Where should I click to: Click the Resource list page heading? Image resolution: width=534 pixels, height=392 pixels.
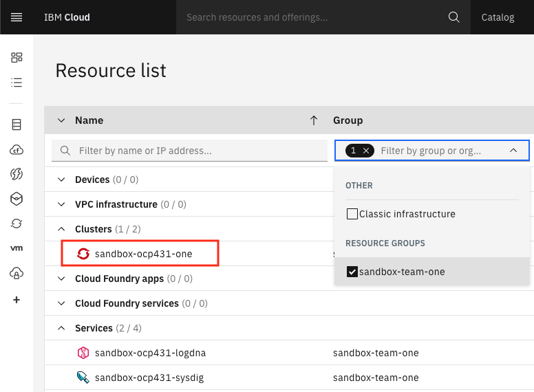pyautogui.click(x=111, y=70)
